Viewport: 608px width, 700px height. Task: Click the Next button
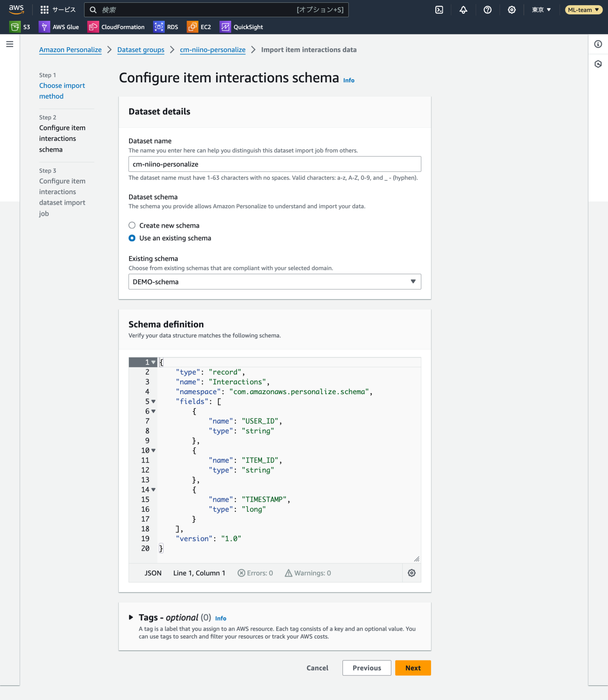point(413,668)
